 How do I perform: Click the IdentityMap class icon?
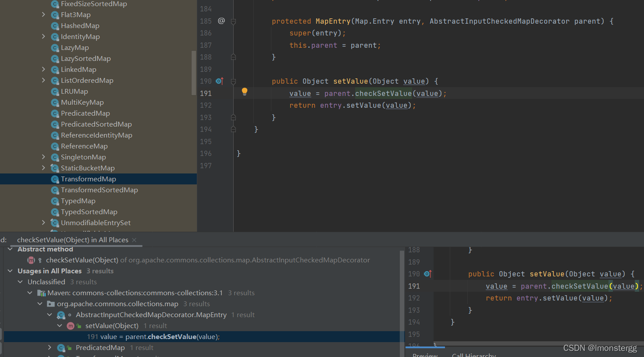[55, 37]
